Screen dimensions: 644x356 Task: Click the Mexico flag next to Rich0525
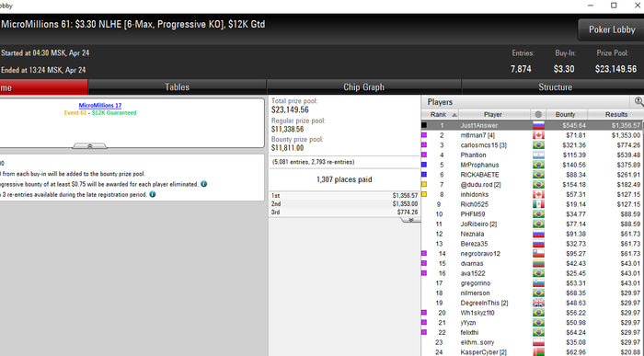coord(538,204)
